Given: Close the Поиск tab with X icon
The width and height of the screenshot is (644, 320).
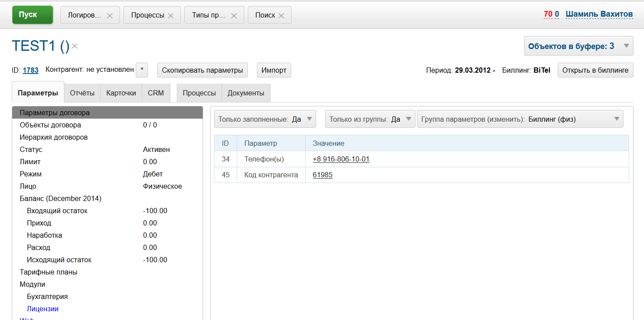Looking at the screenshot, I should (x=281, y=16).
